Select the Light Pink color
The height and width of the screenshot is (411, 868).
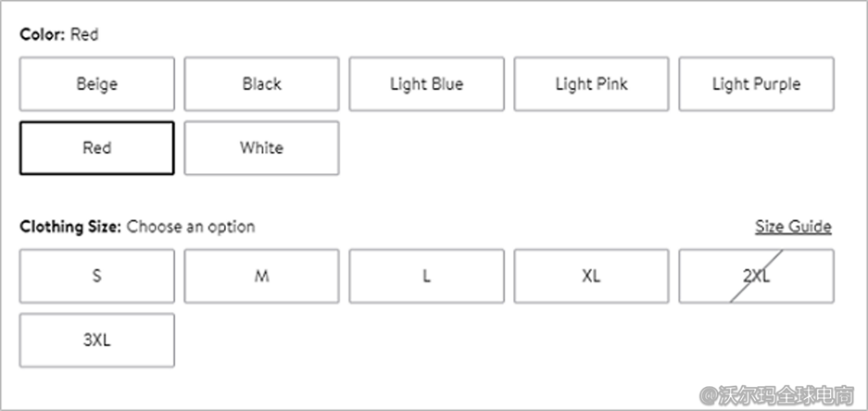point(591,84)
